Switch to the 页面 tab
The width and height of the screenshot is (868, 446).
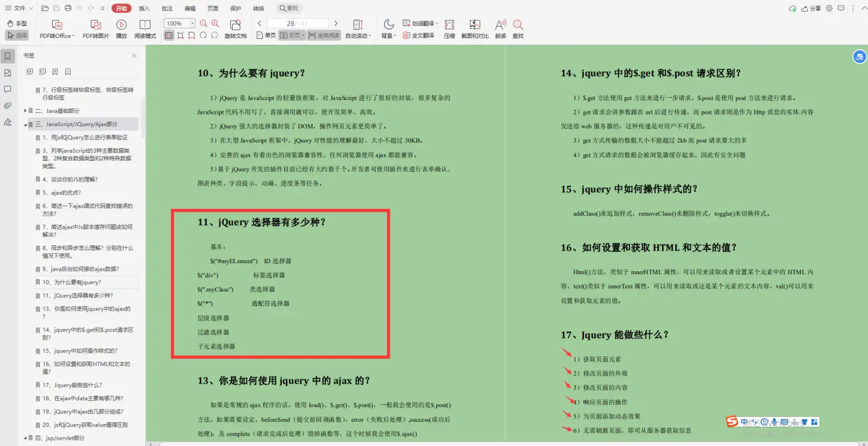click(x=213, y=8)
